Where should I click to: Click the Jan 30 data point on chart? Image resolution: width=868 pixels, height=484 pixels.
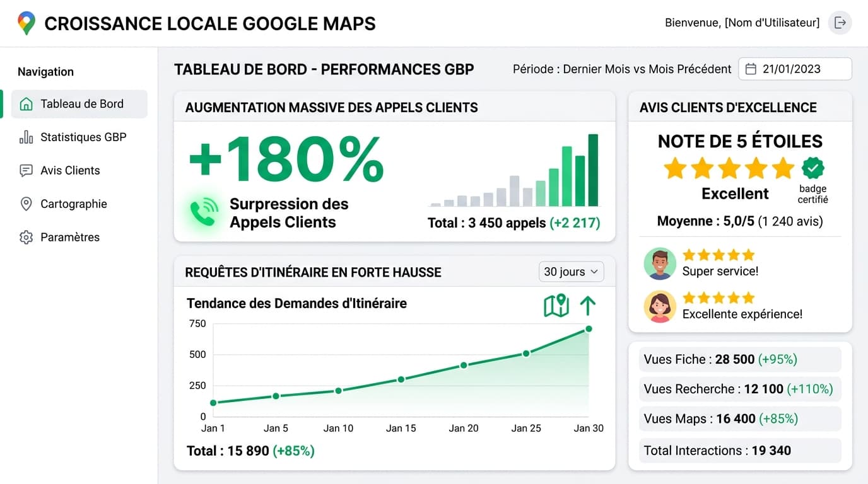coord(589,329)
